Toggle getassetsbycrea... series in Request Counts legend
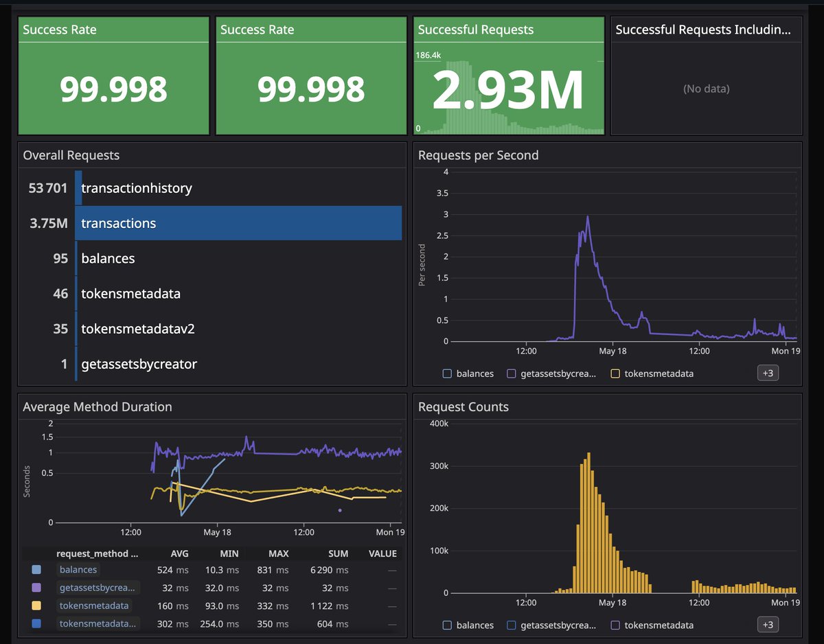Viewport: 824px width, 644px height. (553, 625)
